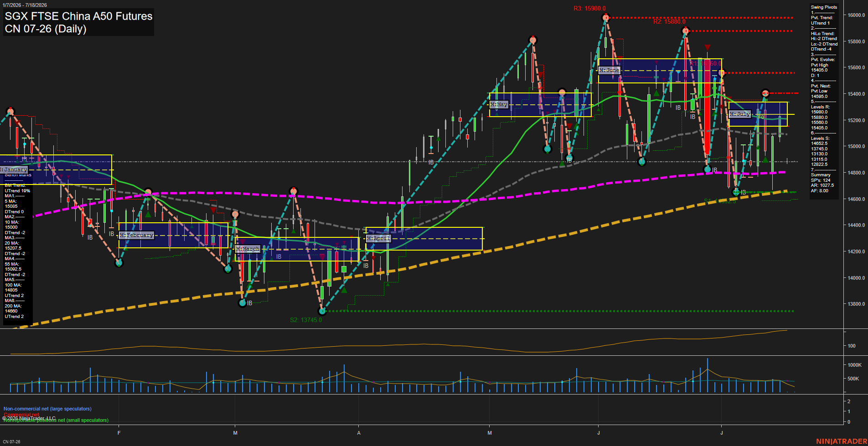This screenshot has height=446, width=868.
Task: Select the S2: 13745.0 support label
Action: click(x=306, y=320)
